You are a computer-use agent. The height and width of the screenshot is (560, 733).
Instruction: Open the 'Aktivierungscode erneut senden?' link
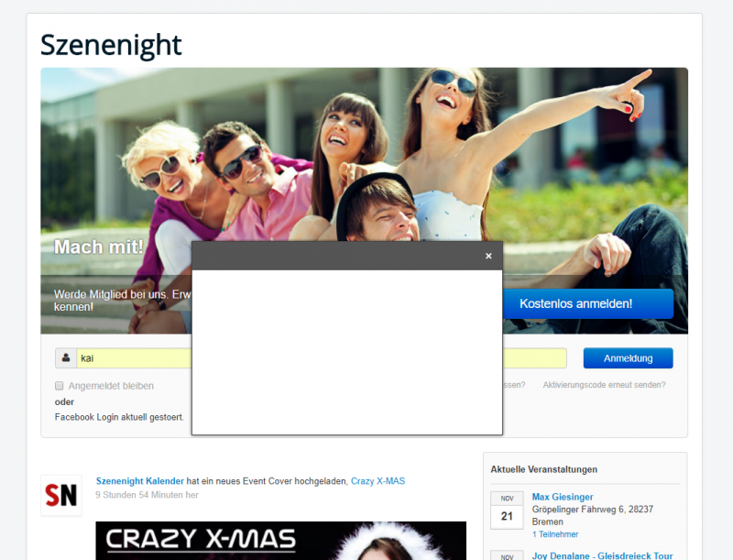[x=604, y=385]
